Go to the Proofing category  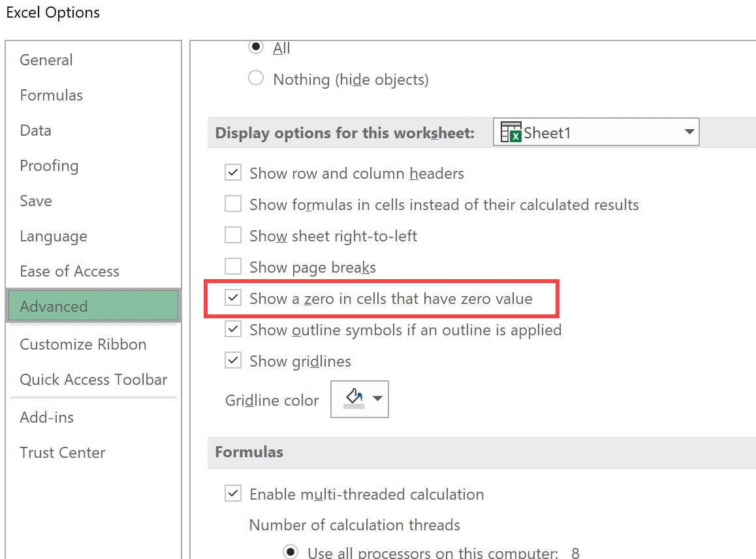coord(49,165)
